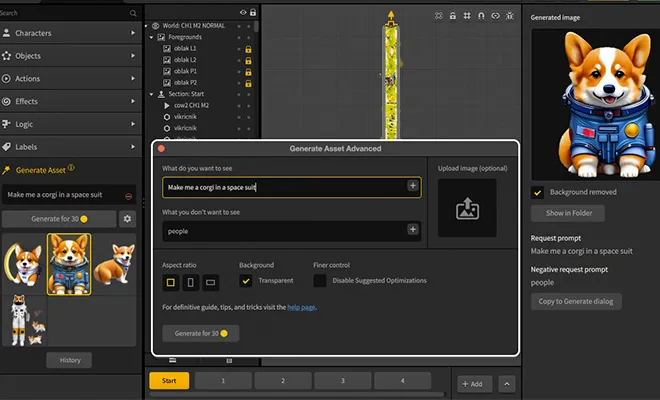Screen dimensions: 660x400
Task: Click the upload image icon in the dialog
Action: (x=468, y=208)
